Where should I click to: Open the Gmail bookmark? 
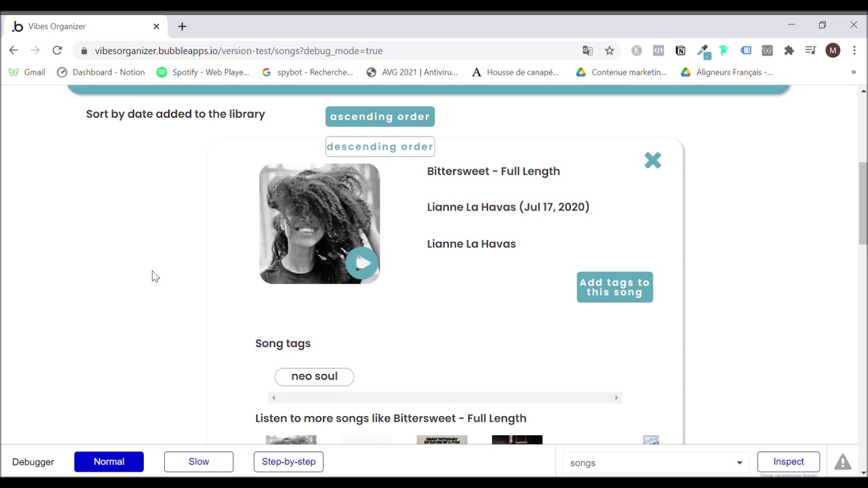[x=26, y=73]
